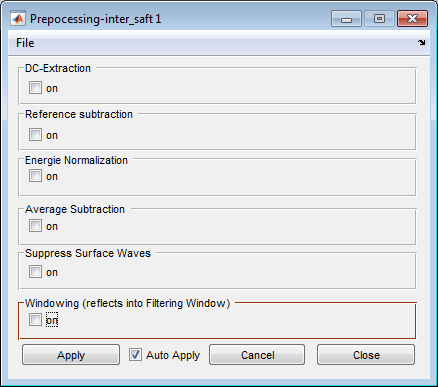Open the File menu
Viewport: 438px width, 387px height.
tap(25, 43)
